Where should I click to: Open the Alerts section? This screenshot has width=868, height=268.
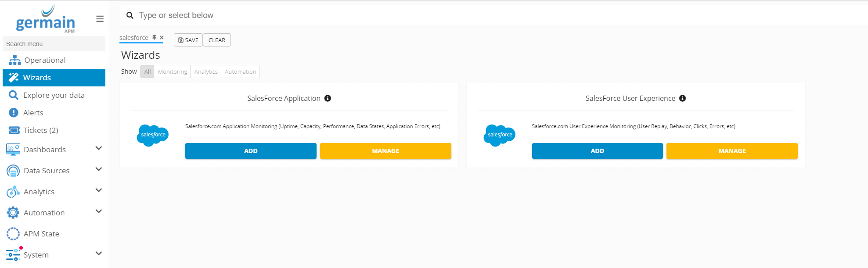click(33, 113)
